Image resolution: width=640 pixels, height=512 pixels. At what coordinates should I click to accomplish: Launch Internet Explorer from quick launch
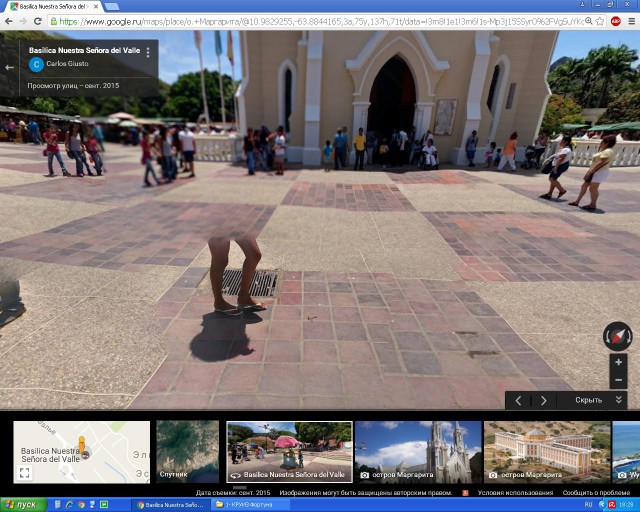(69, 505)
